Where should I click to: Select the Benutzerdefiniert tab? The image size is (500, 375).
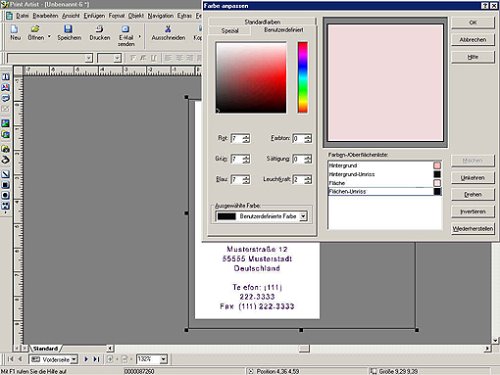(284, 30)
